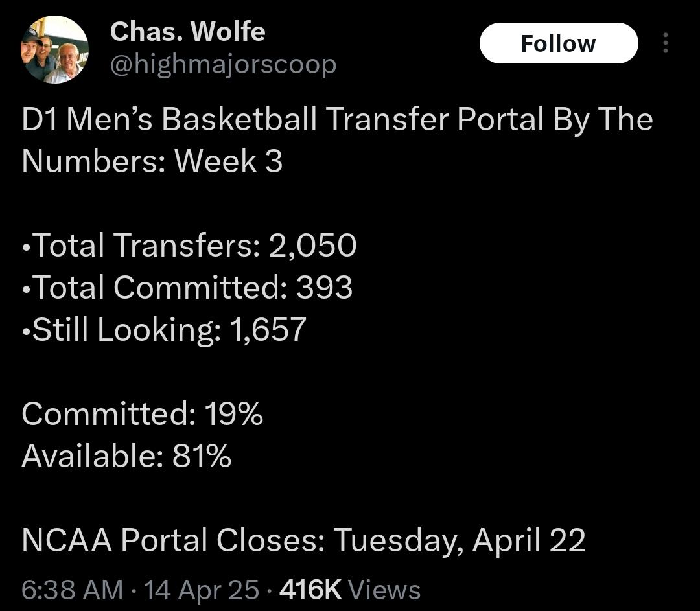Click the 14 Apr 25 post date
The height and width of the screenshot is (611, 700).
click(x=201, y=590)
